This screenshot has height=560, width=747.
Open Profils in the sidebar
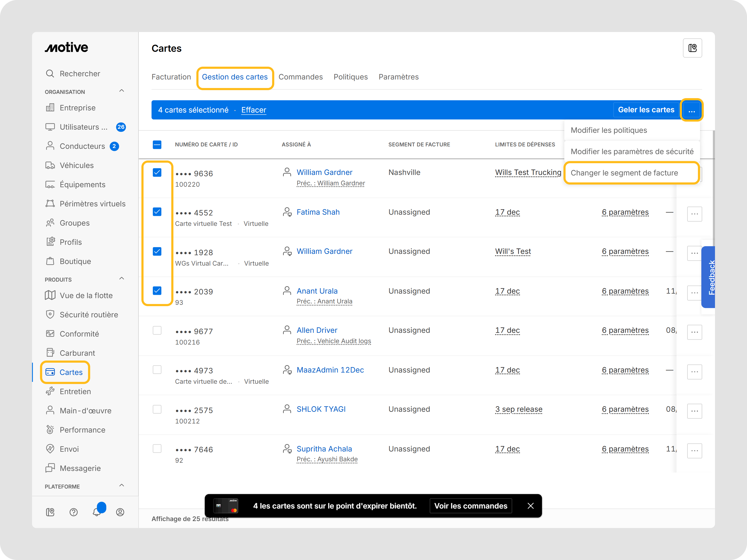[x=63, y=242]
